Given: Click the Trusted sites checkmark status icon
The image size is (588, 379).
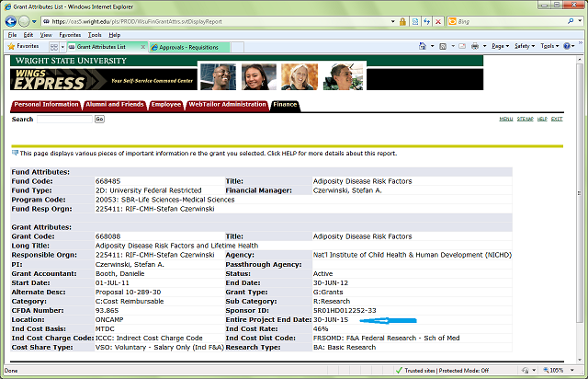Looking at the screenshot, I should coord(399,371).
